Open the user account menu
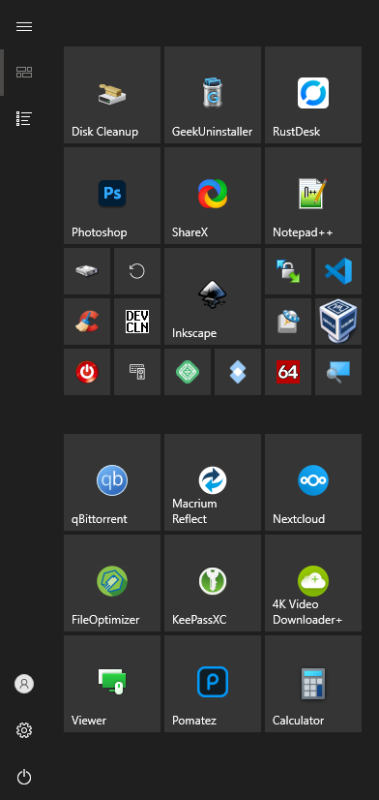The width and height of the screenshot is (379, 800). pyautogui.click(x=24, y=684)
